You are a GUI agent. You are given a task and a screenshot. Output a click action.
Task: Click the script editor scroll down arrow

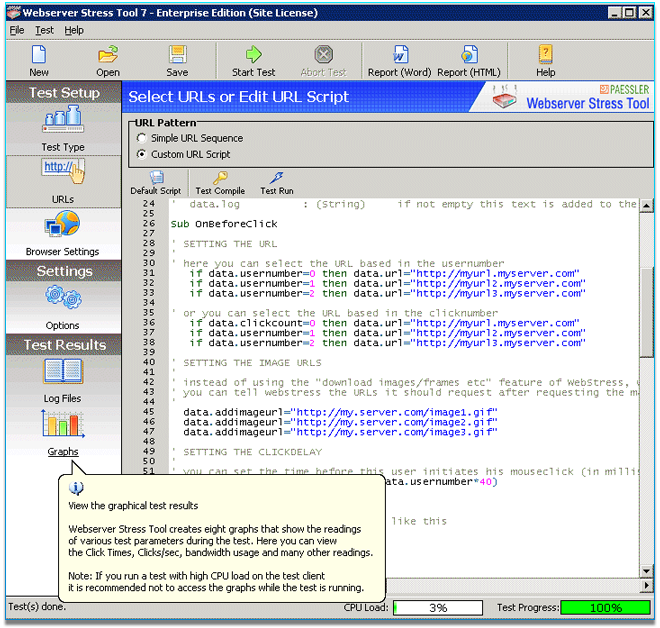[646, 571]
